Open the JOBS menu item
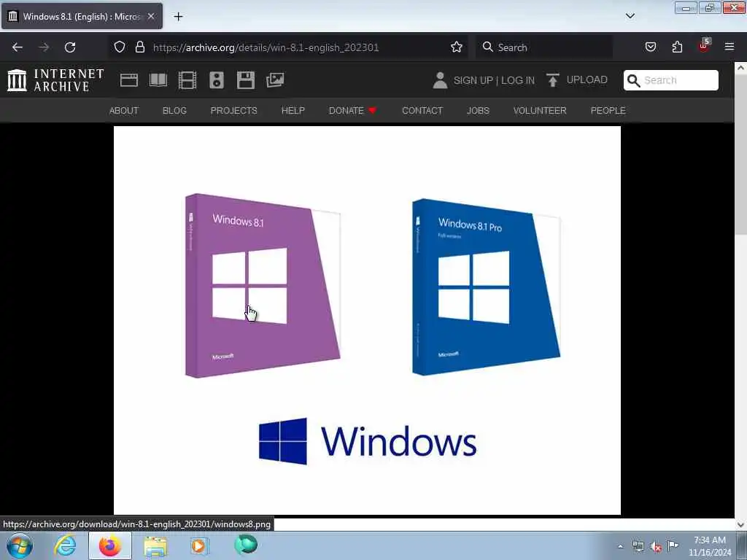This screenshot has height=560, width=747. pos(478,111)
